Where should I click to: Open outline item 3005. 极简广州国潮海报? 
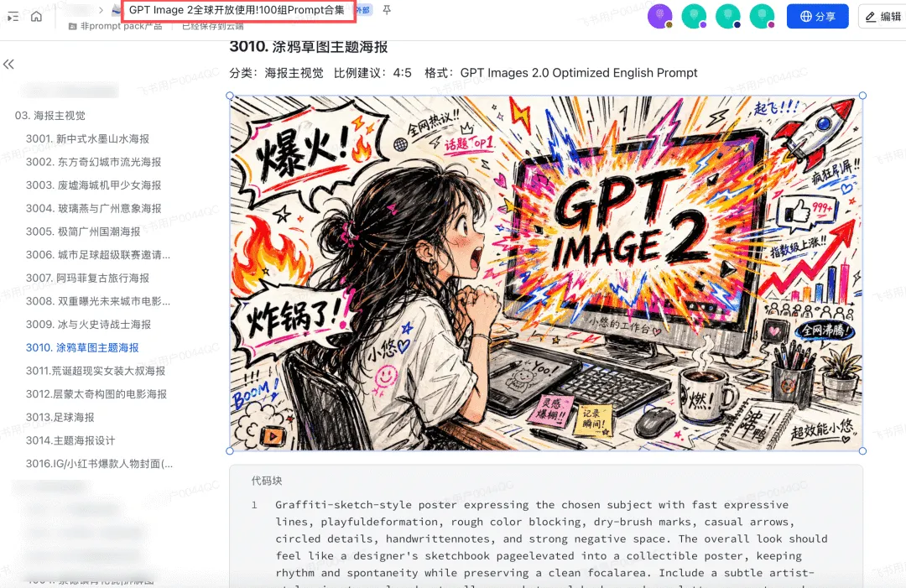click(x=83, y=232)
